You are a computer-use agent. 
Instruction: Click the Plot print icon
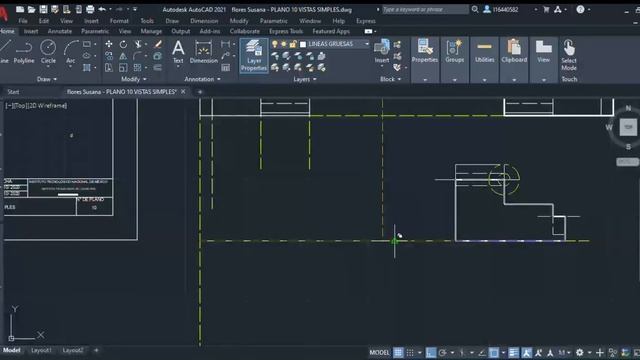pos(90,9)
